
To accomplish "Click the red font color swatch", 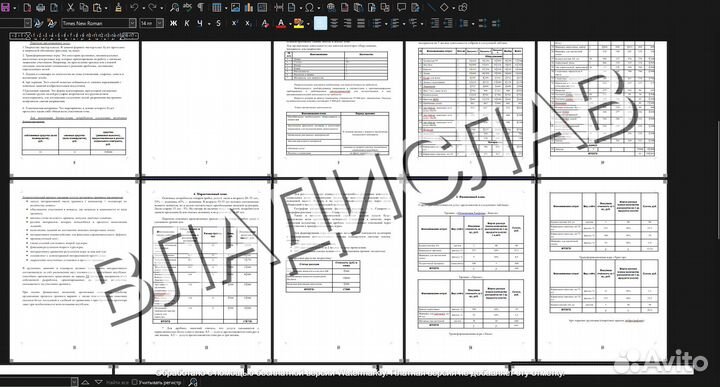I will pos(281,23).
